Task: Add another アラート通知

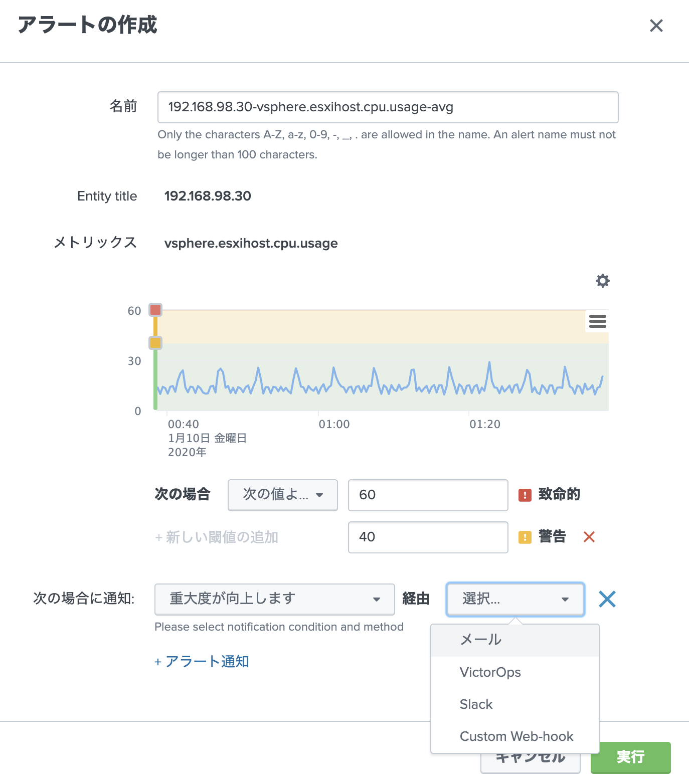Action: [202, 662]
